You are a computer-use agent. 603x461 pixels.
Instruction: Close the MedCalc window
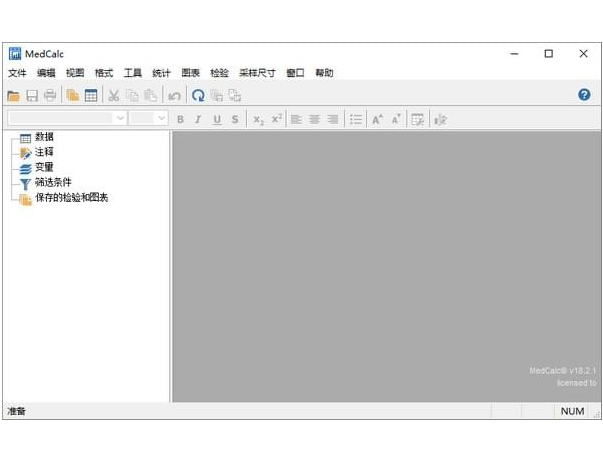click(583, 54)
